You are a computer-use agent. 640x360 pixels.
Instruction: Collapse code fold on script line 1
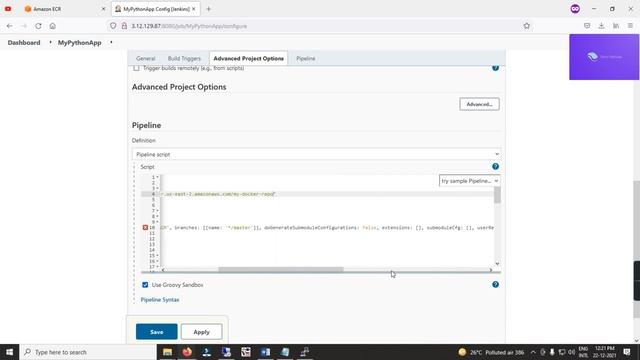tap(158, 177)
